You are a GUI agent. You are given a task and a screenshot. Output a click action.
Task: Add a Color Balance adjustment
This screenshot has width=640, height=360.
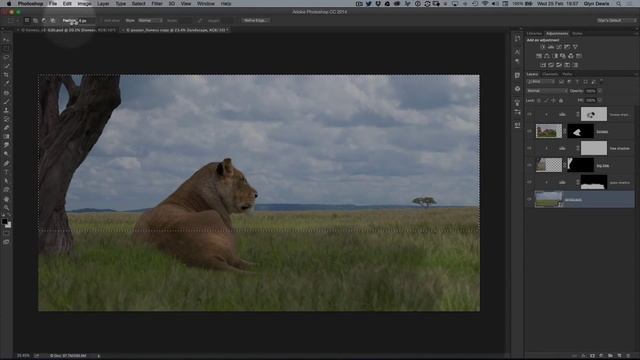coord(547,56)
